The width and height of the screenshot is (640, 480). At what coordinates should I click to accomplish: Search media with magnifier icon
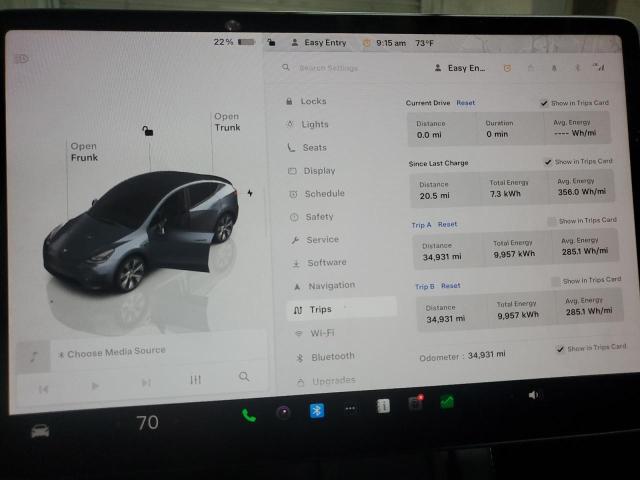tap(244, 376)
